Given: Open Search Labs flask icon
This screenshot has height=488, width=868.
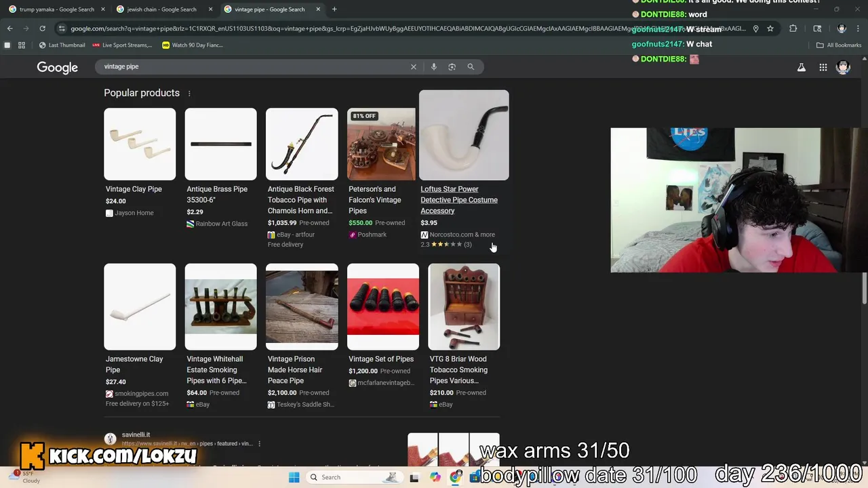Looking at the screenshot, I should coord(802,67).
